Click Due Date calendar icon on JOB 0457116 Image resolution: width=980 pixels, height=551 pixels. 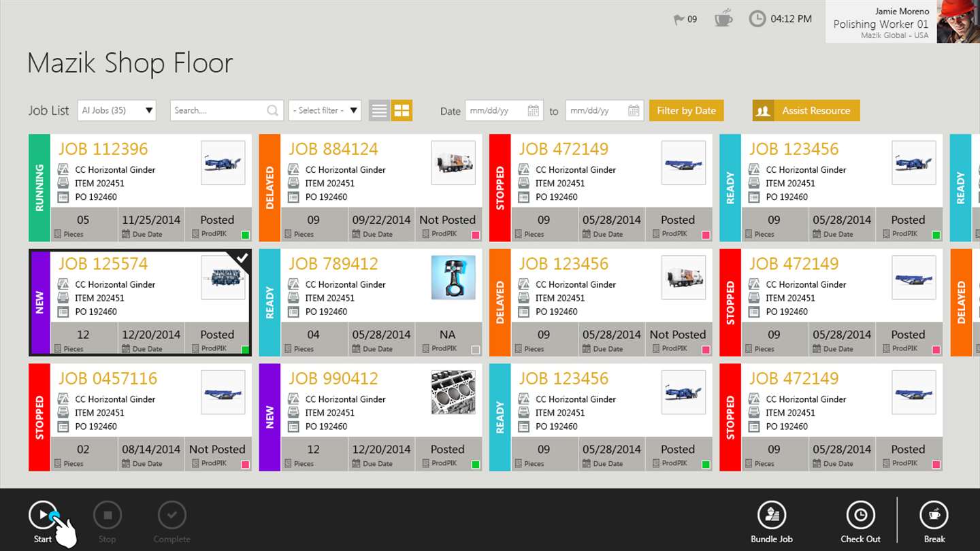pyautogui.click(x=126, y=464)
